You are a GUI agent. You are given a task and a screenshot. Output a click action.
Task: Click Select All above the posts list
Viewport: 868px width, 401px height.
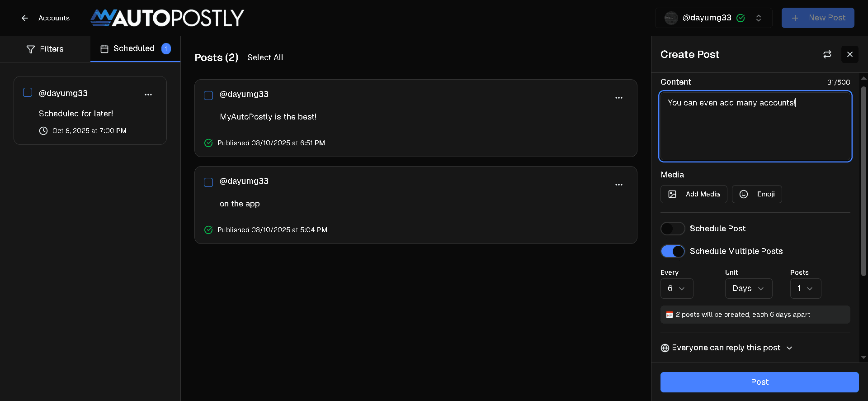pos(265,57)
